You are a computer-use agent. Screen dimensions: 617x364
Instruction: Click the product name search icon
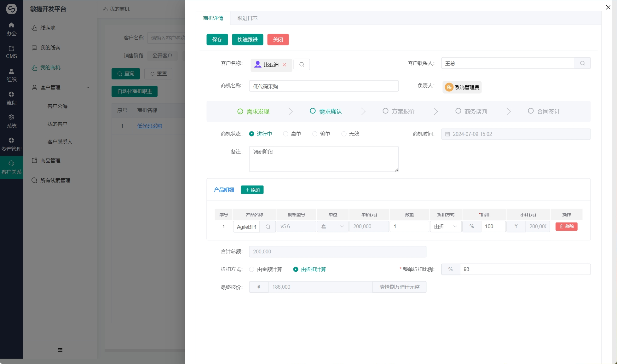[x=268, y=227]
